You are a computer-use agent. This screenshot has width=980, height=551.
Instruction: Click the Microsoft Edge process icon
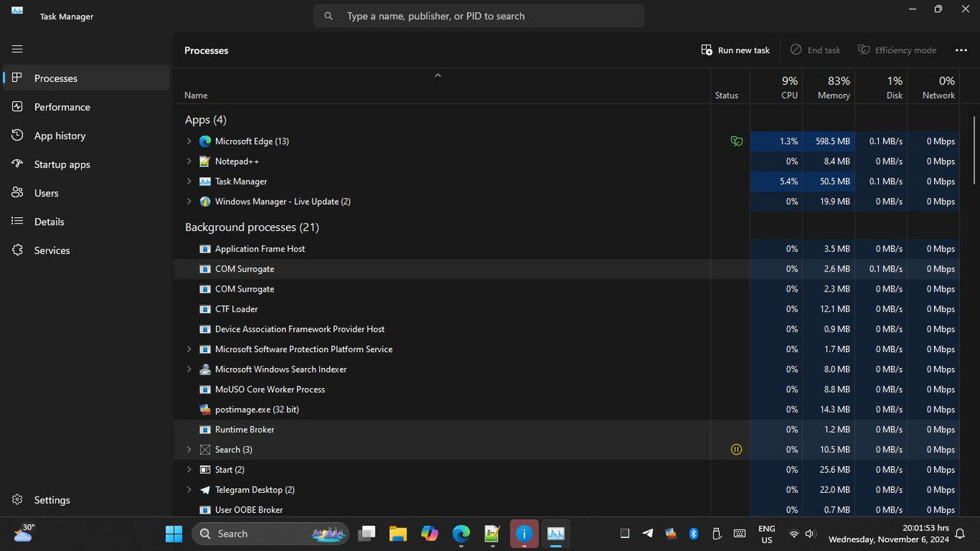tap(204, 142)
